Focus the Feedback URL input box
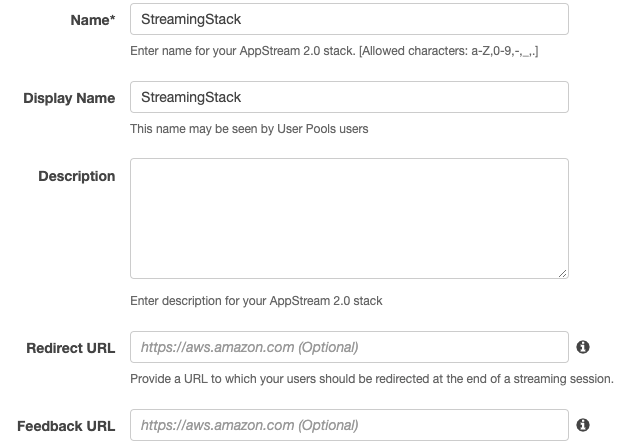The width and height of the screenshot is (618, 445). point(349,425)
